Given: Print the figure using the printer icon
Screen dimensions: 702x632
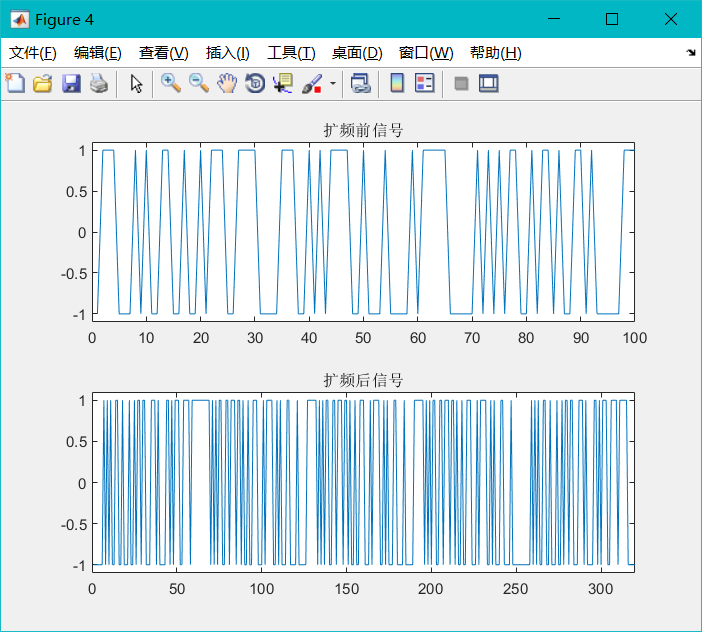Looking at the screenshot, I should (x=99, y=83).
